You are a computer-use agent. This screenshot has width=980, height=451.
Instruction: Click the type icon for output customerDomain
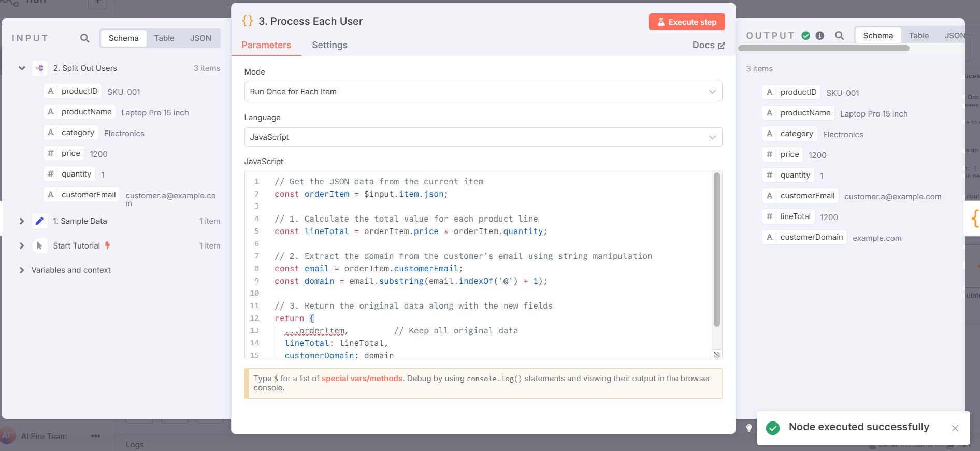769,237
